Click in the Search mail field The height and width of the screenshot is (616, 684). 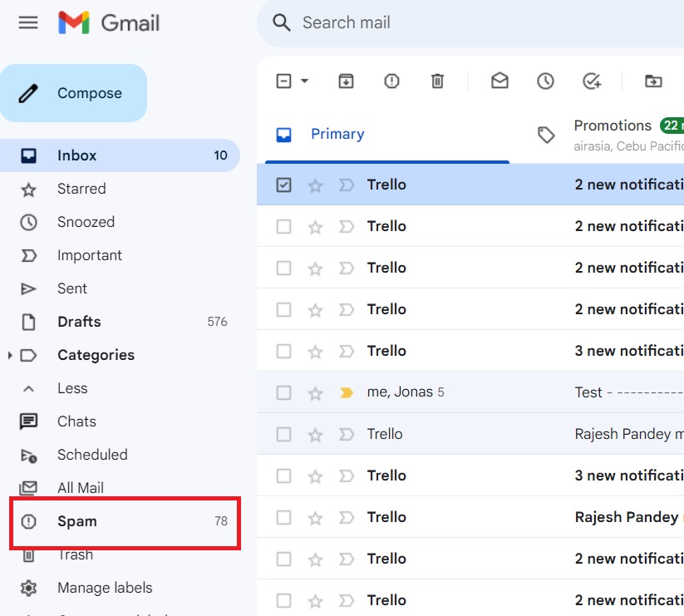pyautogui.click(x=465, y=22)
